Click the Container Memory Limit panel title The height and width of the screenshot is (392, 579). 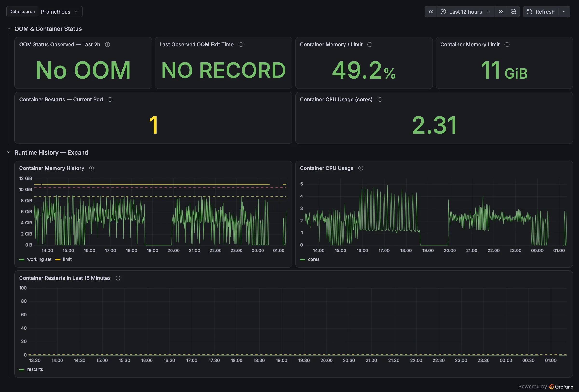(x=470, y=45)
